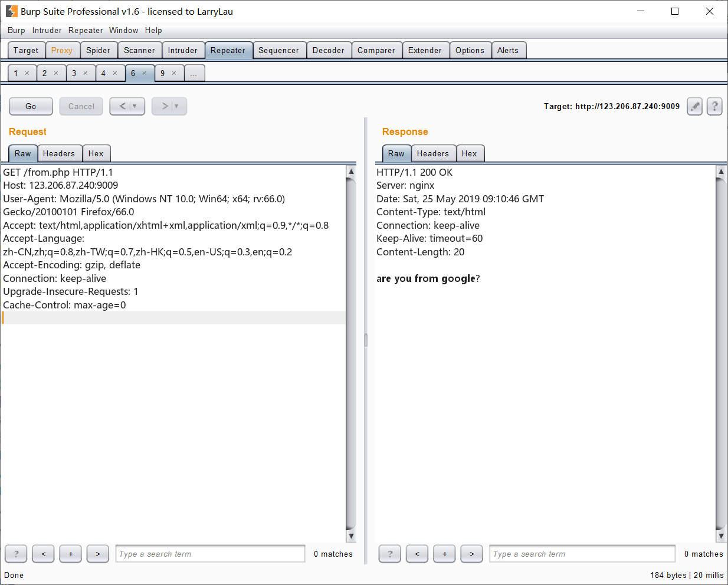Switch to the Proxy tab
Viewport: 728px width, 585px height.
pyautogui.click(x=62, y=50)
